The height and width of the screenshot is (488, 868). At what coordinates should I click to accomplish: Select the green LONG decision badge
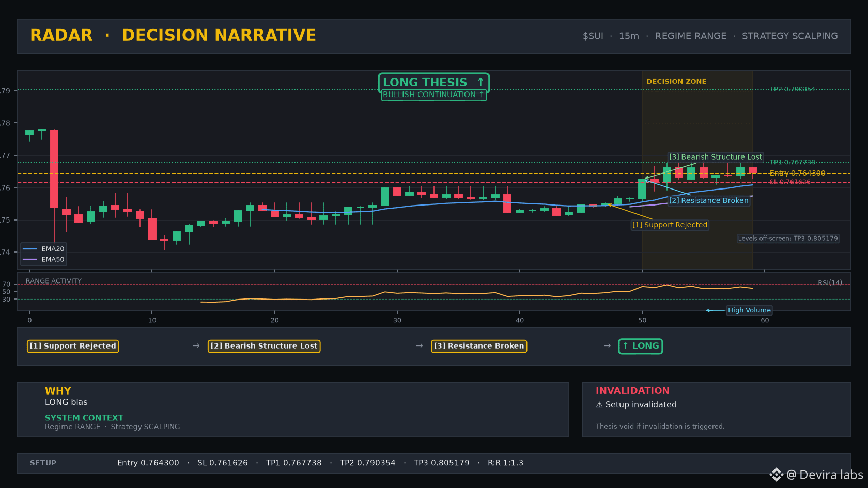point(641,346)
